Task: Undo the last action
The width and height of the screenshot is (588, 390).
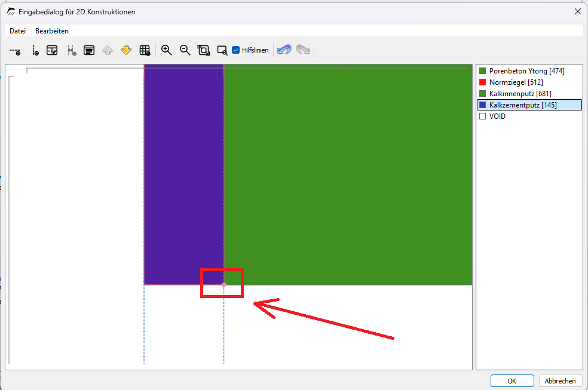Action: (284, 50)
